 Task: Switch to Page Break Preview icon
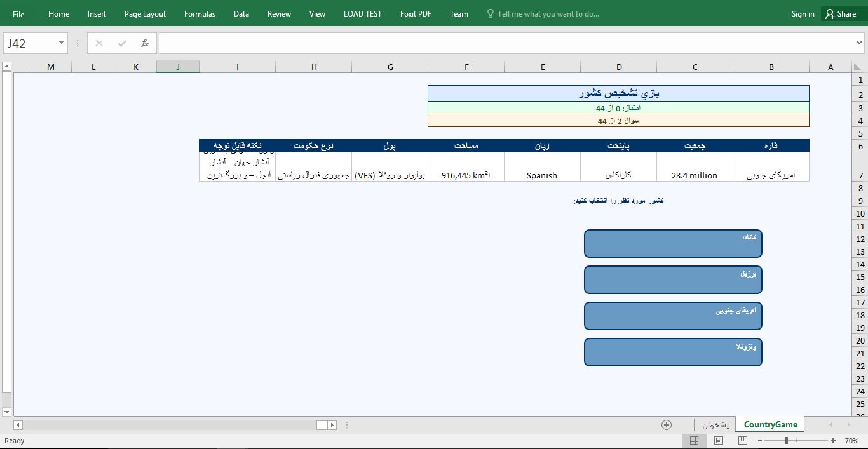(742, 441)
